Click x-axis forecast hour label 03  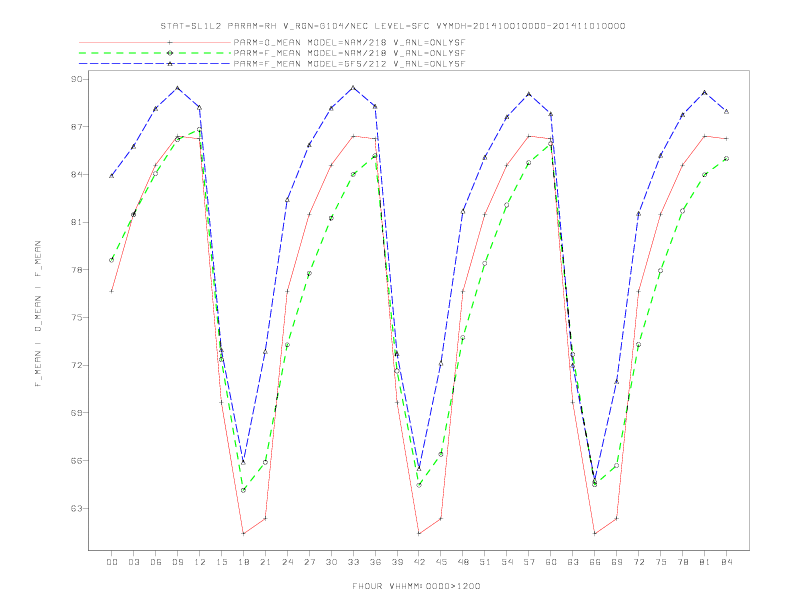pos(133,562)
